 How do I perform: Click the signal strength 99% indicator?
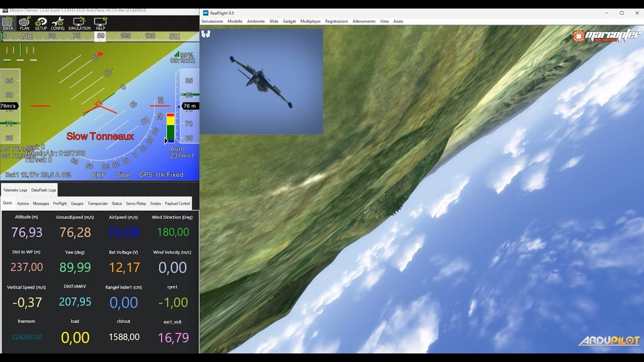184,55
